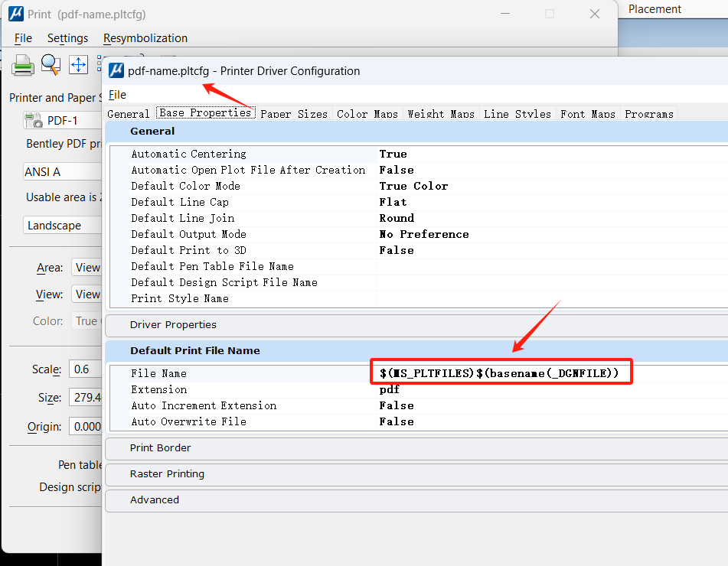Viewport: 728px width, 566px height.
Task: Click the Preview magnifier icon in Print toolbar
Action: point(51,64)
